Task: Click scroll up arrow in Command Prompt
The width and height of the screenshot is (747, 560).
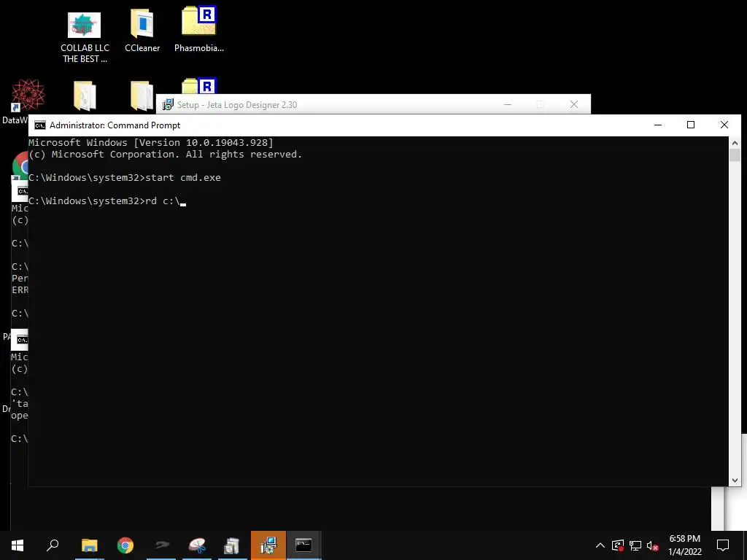Action: point(735,142)
